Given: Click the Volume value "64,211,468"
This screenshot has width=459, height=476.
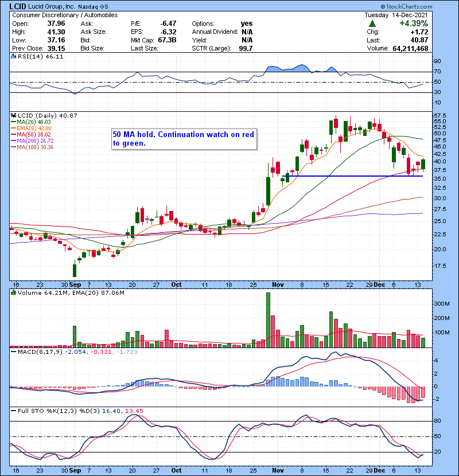Looking at the screenshot, I should 410,49.
